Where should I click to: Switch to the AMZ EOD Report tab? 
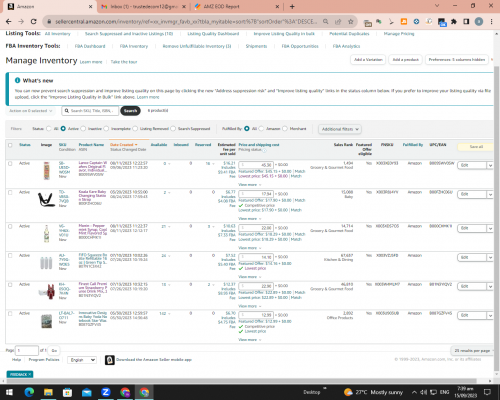point(237,6)
